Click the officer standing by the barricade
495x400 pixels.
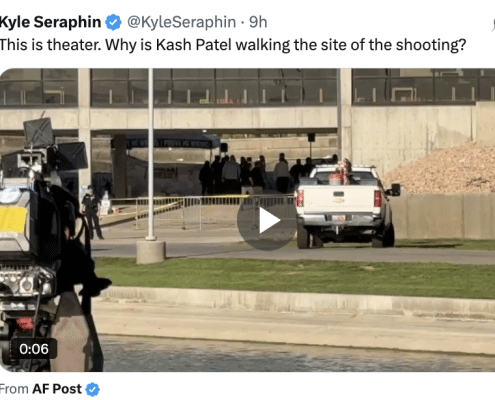coord(92,212)
